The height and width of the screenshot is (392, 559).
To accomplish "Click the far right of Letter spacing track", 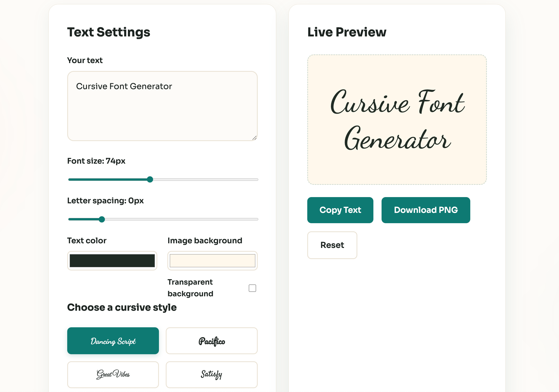I will point(256,219).
